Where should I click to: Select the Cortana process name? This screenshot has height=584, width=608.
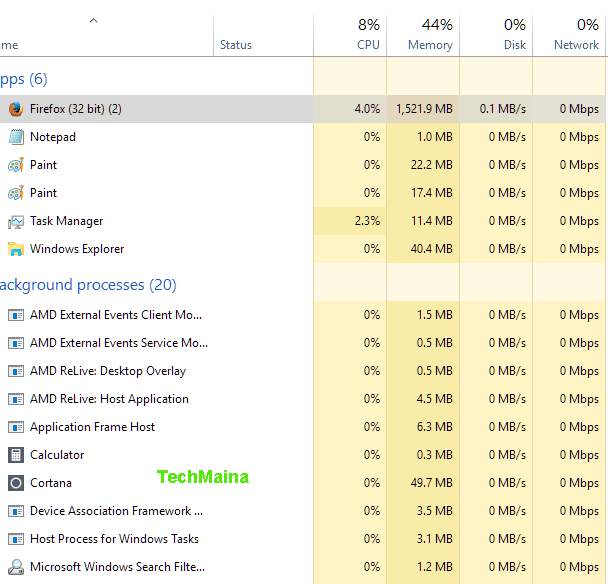[51, 483]
